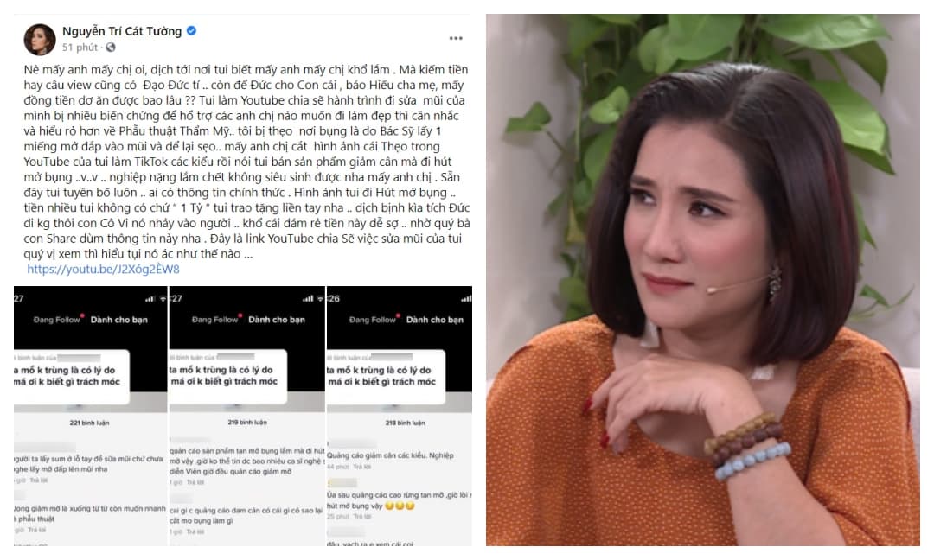Open the middle TikTok screenshot thumbnail
The height and width of the screenshot is (560, 934).
tap(247, 416)
